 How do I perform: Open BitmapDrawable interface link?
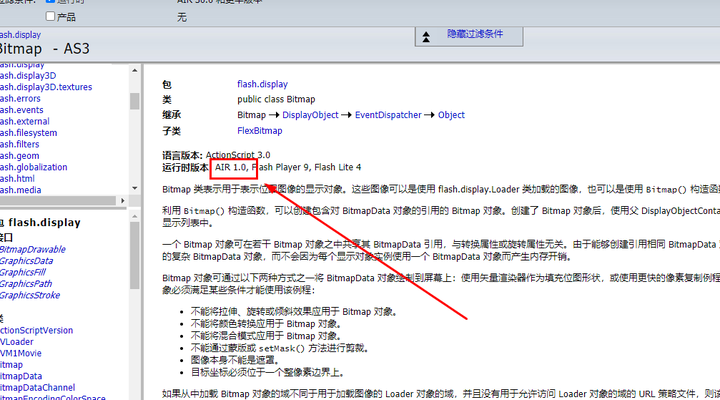pyautogui.click(x=33, y=249)
